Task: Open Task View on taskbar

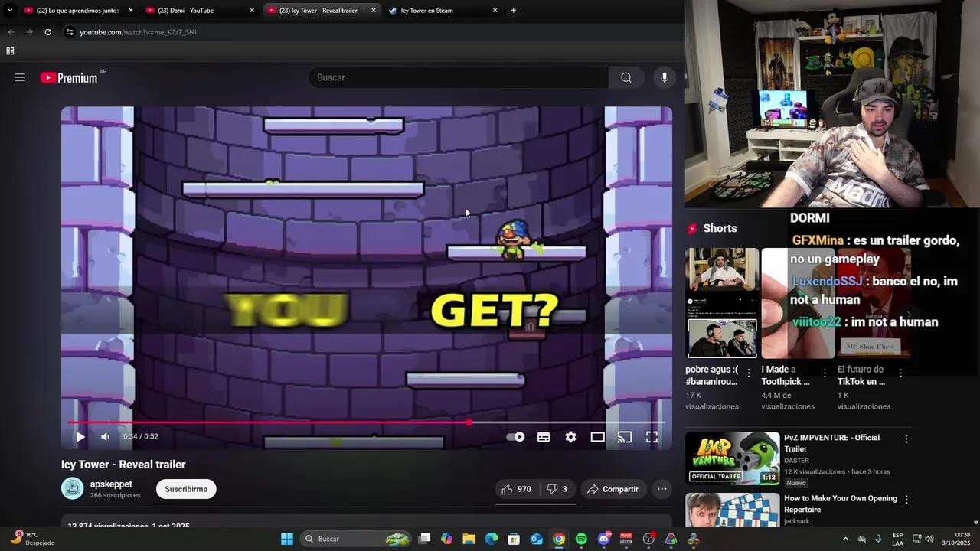Action: coord(425,539)
